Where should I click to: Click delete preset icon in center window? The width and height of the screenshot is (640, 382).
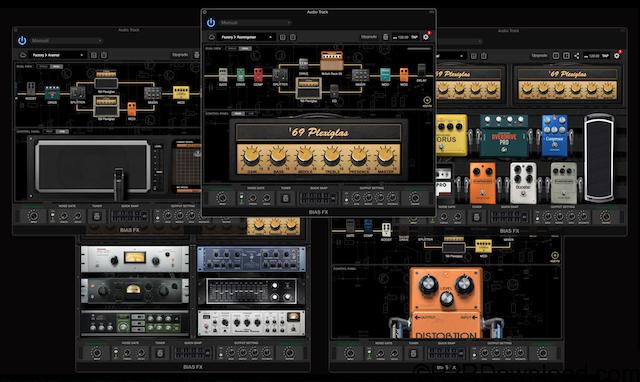293,37
